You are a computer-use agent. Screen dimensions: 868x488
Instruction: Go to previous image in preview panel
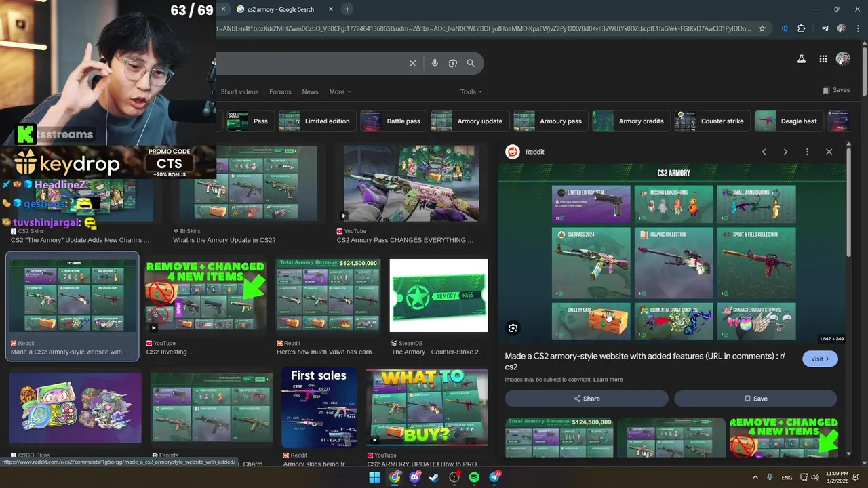pos(764,152)
